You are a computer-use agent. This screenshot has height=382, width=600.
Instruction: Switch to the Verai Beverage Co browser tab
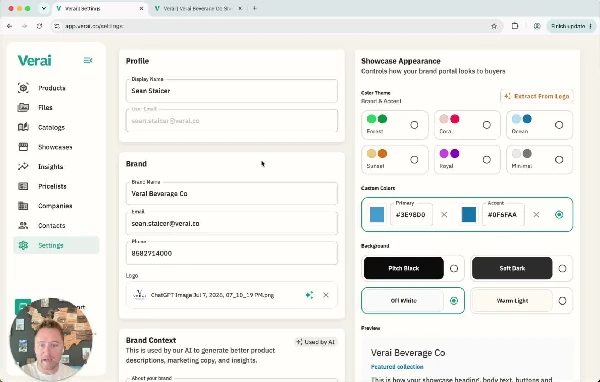coord(199,8)
